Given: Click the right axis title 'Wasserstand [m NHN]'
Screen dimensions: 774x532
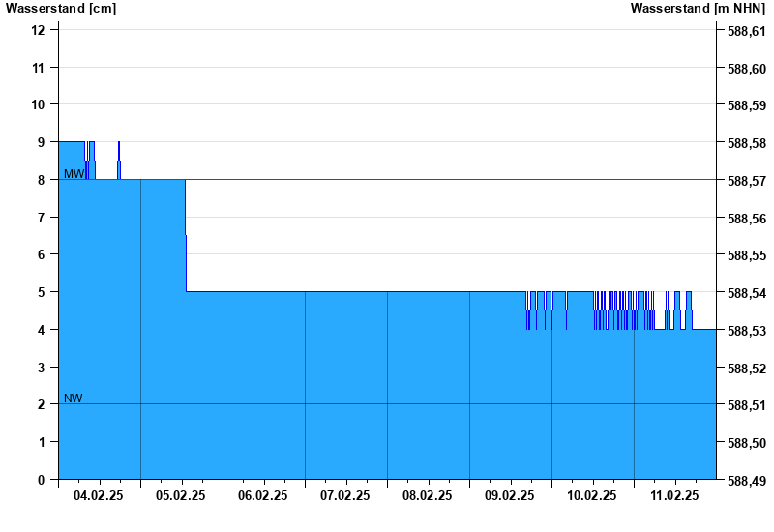Looking at the screenshot, I should tap(698, 9).
